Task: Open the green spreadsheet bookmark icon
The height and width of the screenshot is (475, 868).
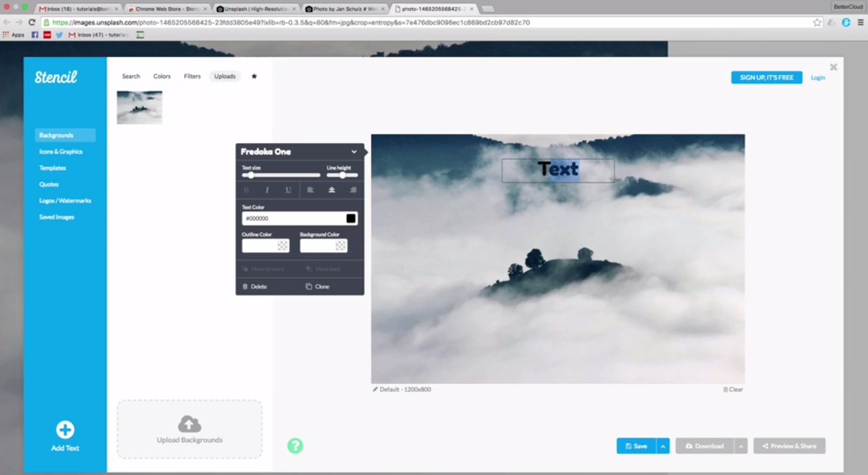Action: point(140,35)
